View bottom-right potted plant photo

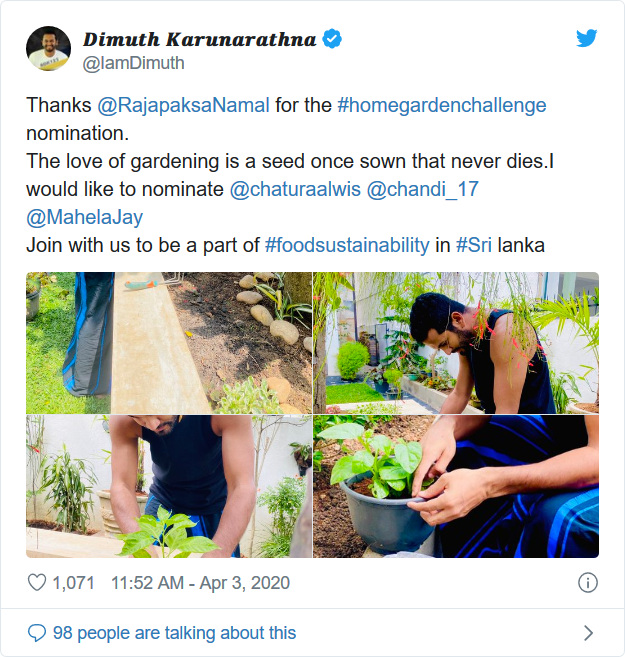(456, 487)
